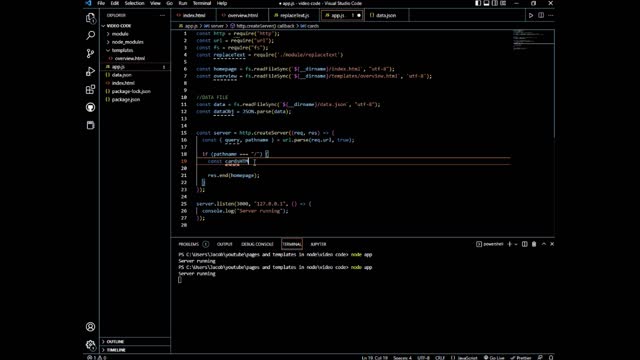
Task: Click the Run Code play icon
Action: (531, 16)
